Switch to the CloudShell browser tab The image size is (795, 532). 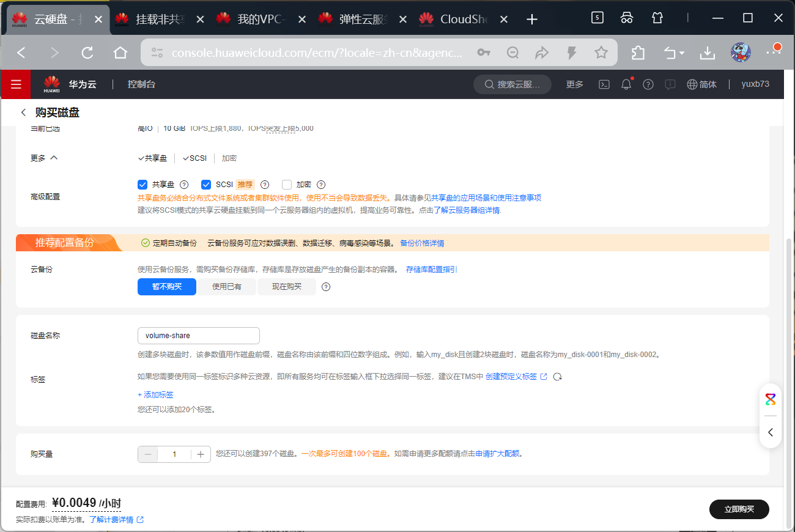(464, 20)
